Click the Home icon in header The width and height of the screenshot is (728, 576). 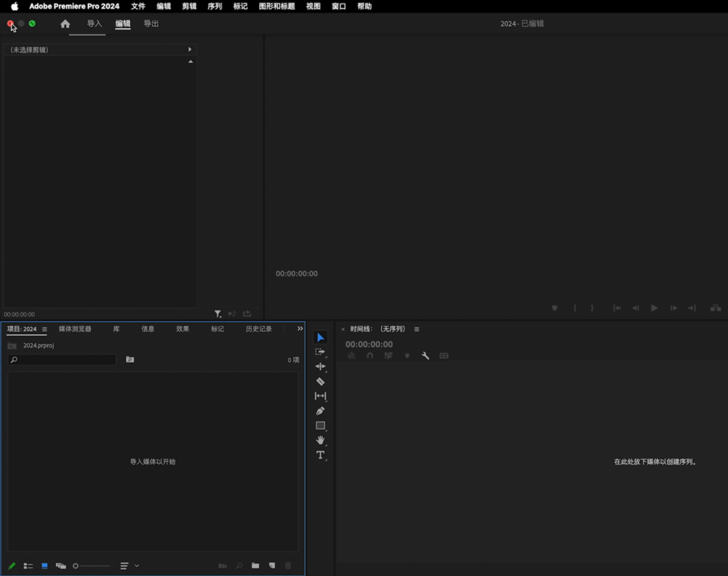[x=65, y=24]
